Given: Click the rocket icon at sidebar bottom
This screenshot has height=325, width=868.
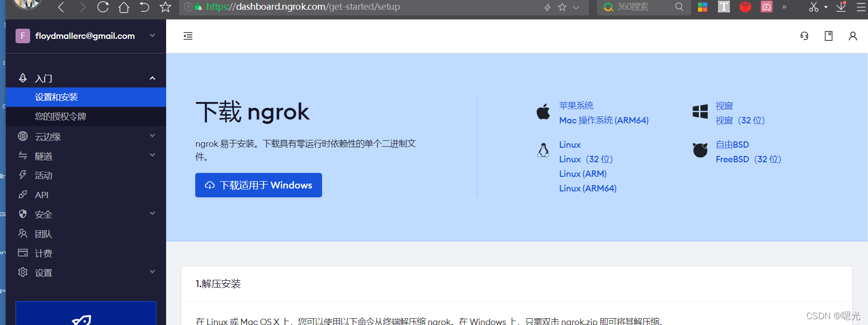Looking at the screenshot, I should point(82,320).
